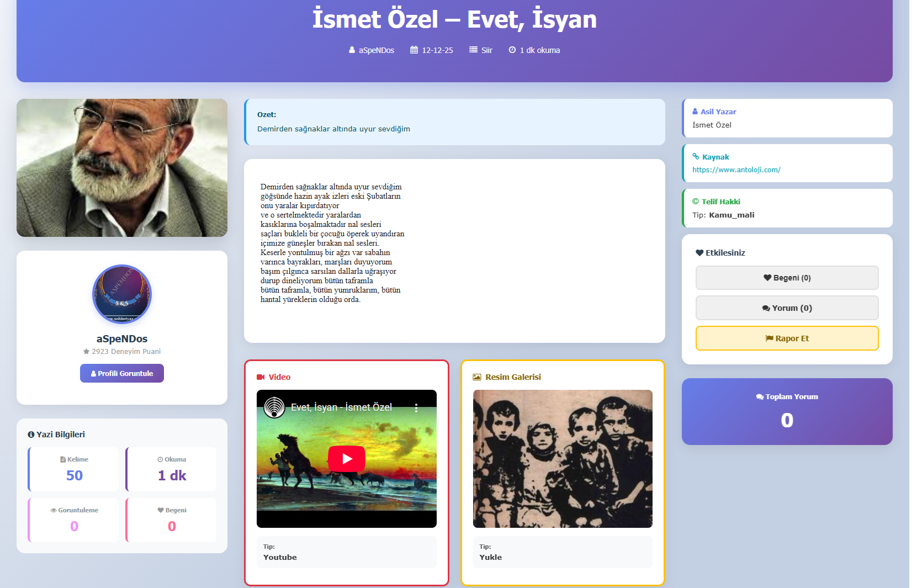Click the author person icon beside aSpeNDos
Screen dimensions: 912x588
(352, 50)
